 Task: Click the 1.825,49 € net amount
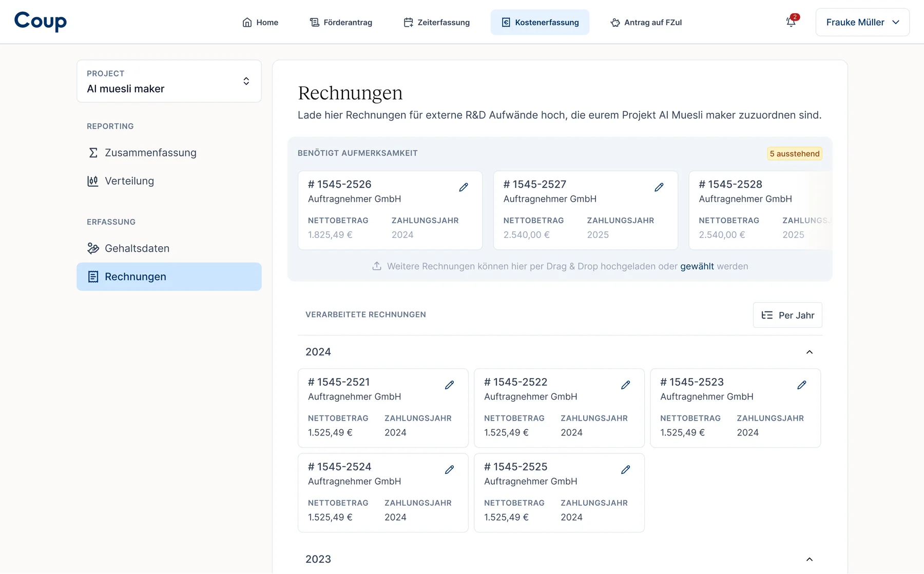click(x=330, y=234)
